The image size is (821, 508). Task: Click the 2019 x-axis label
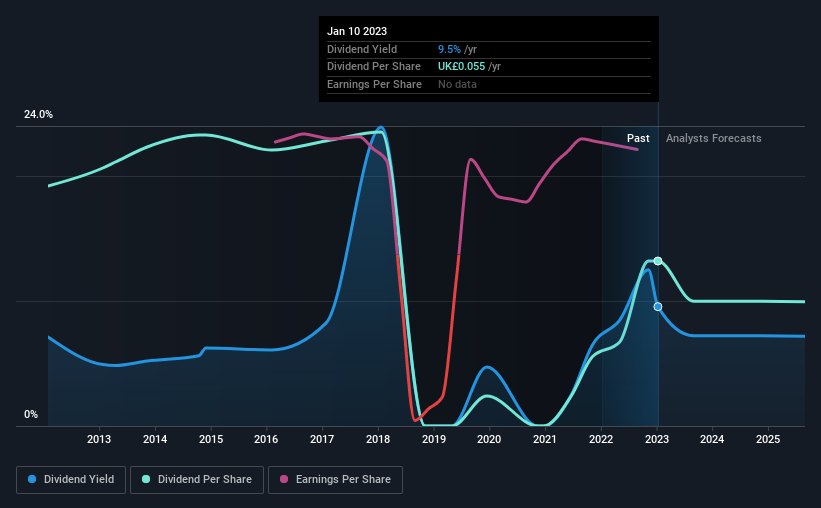coord(434,439)
